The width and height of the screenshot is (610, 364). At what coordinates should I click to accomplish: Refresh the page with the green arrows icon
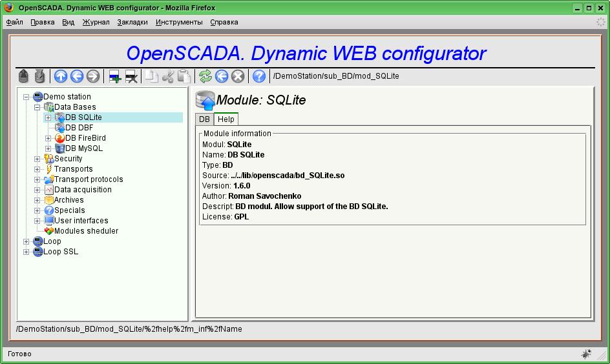205,76
